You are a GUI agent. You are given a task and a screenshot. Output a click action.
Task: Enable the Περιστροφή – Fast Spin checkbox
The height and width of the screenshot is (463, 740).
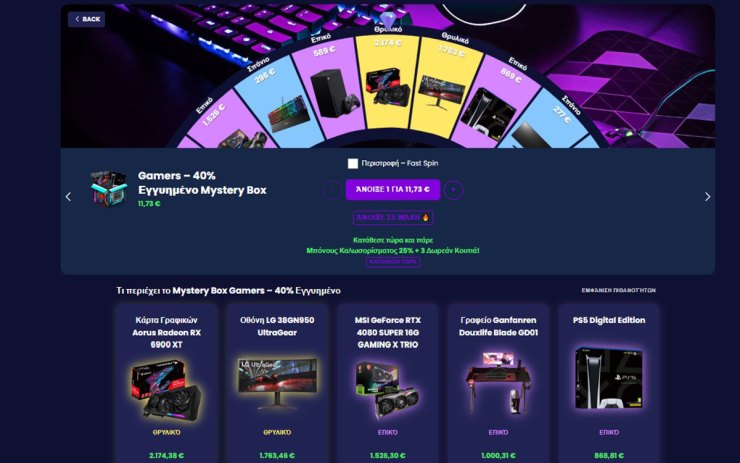click(353, 163)
